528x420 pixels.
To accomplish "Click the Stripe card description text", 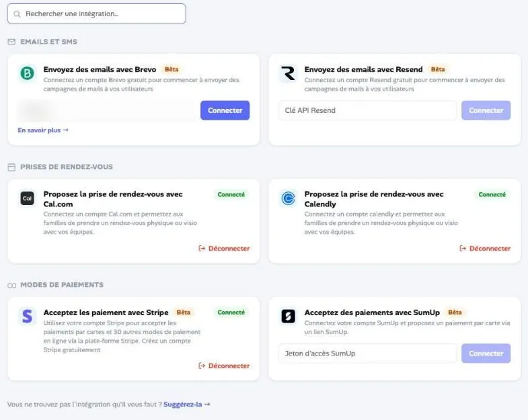I will point(122,336).
